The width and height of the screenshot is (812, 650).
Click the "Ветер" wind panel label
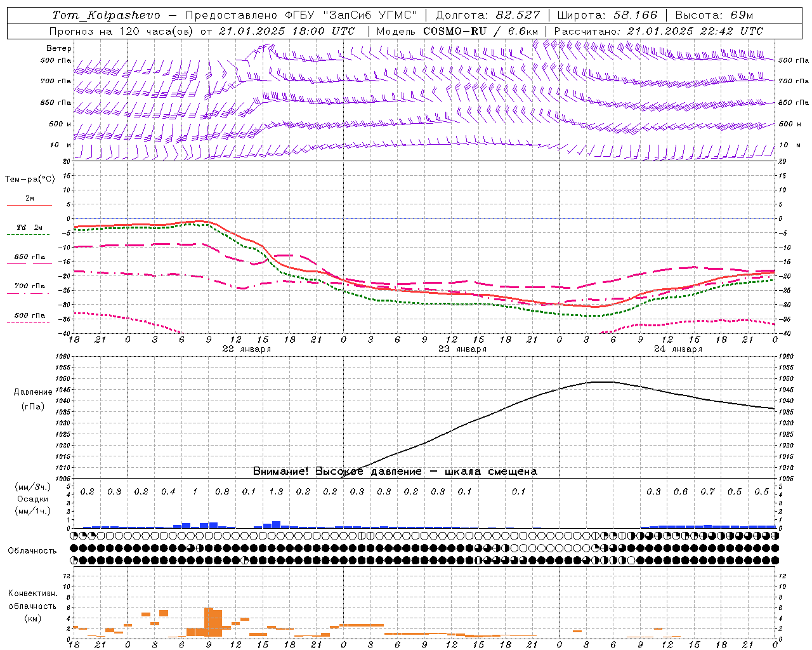click(x=59, y=48)
